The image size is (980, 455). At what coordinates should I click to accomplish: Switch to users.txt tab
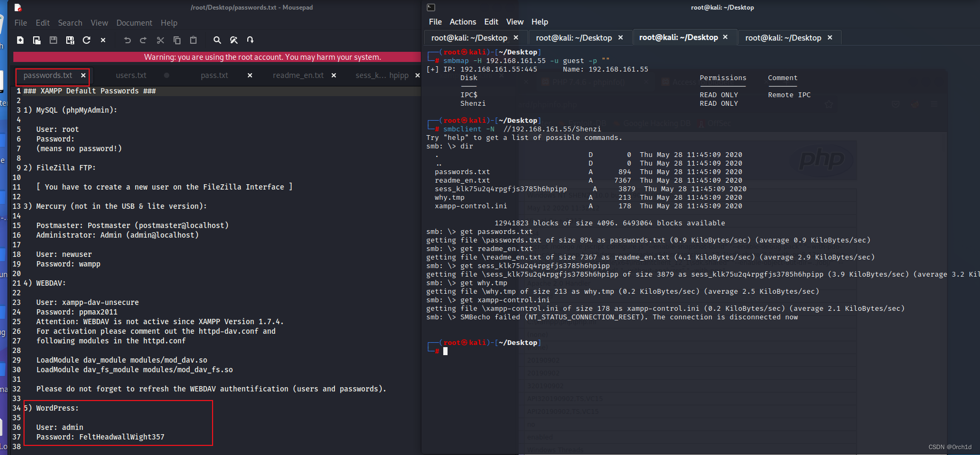tap(131, 75)
